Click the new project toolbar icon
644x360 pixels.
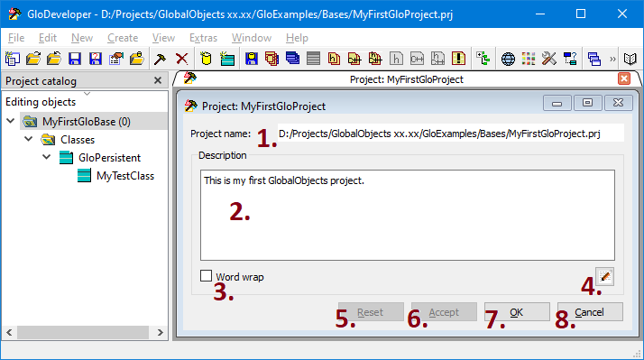tap(13, 59)
